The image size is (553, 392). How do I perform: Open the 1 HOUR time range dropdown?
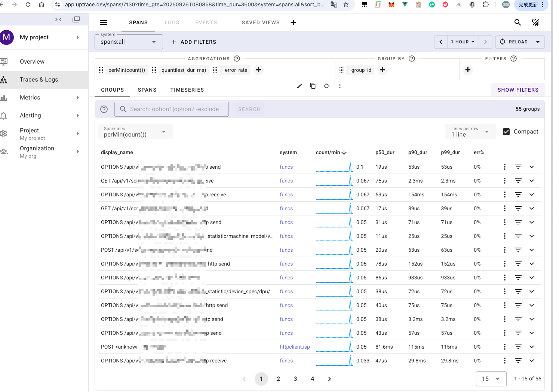pyautogui.click(x=463, y=42)
